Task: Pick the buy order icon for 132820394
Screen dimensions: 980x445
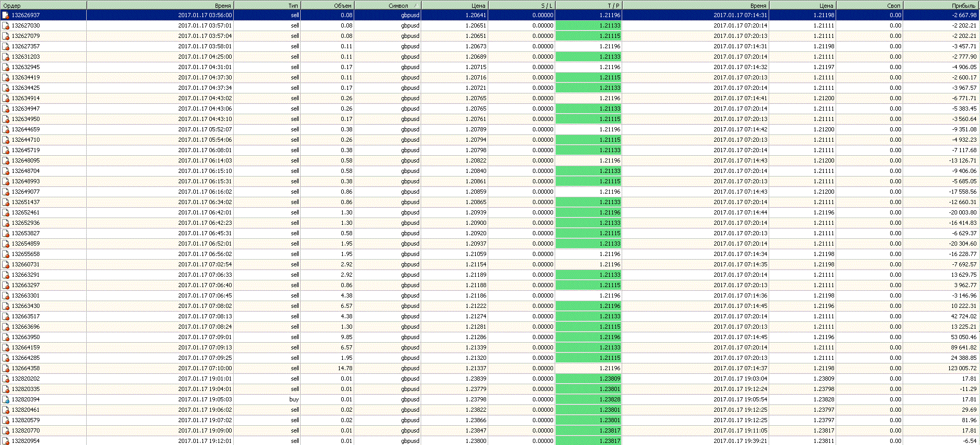Action: click(x=6, y=399)
